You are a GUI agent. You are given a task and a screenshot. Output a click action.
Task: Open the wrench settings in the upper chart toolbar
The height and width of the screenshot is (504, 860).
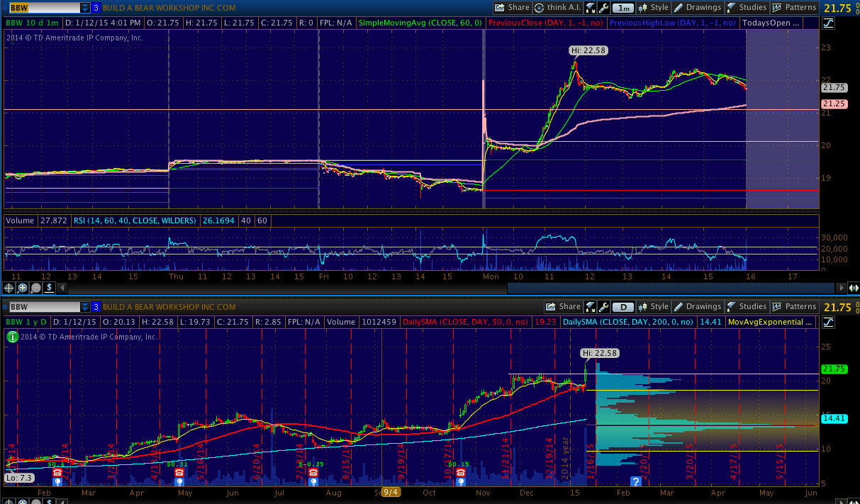603,8
